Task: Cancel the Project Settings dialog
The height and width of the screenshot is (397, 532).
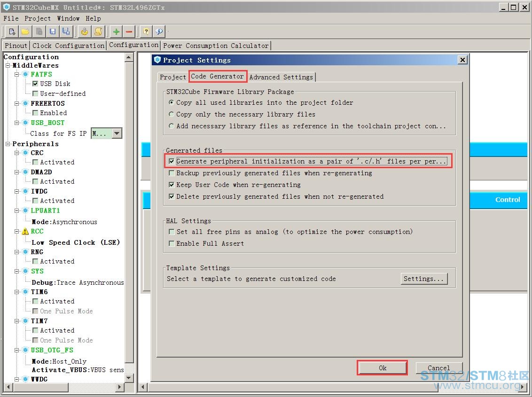Action: [438, 368]
